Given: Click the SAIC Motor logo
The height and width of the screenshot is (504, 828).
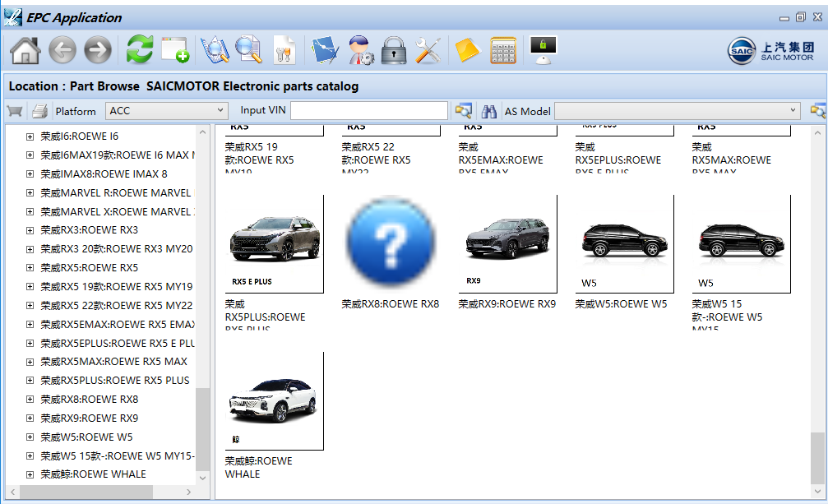Looking at the screenshot, I should (x=770, y=51).
